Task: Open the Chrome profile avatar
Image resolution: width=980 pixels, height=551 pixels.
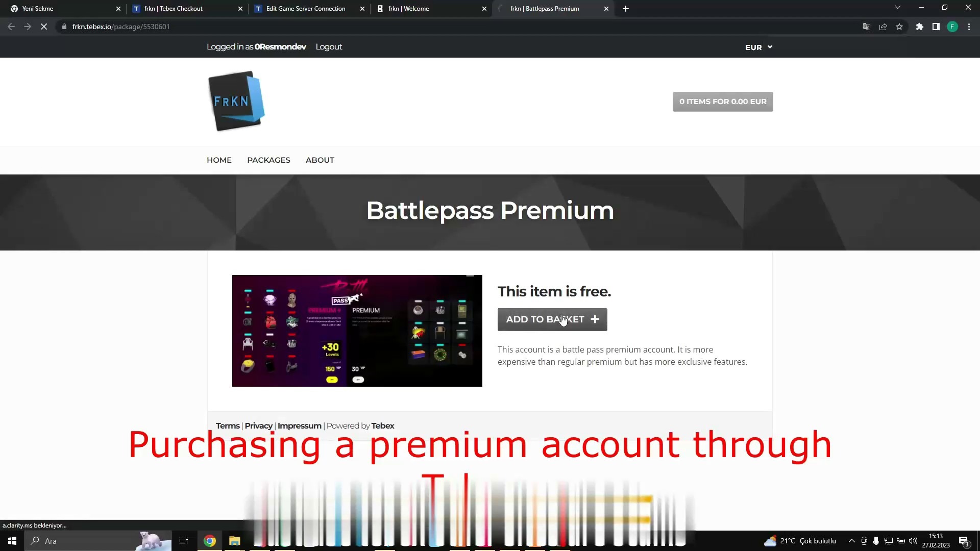Action: 952,27
